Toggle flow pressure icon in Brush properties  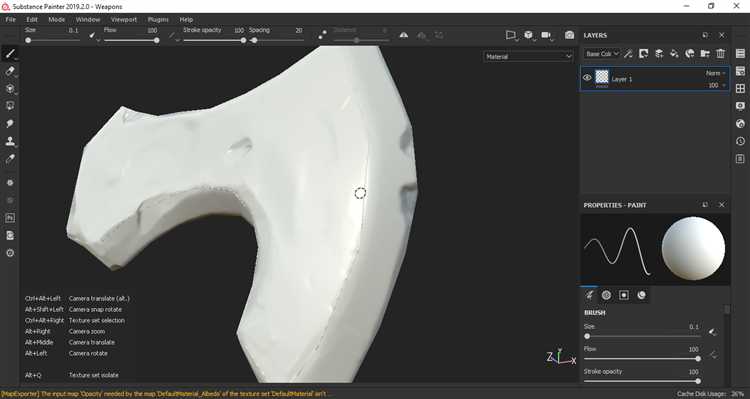(x=713, y=355)
